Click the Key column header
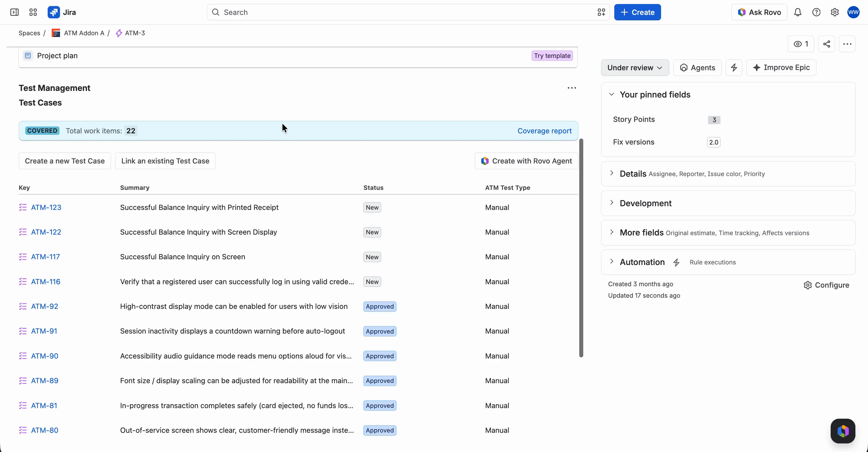Screen dimensions: 868x452 pyautogui.click(x=24, y=188)
